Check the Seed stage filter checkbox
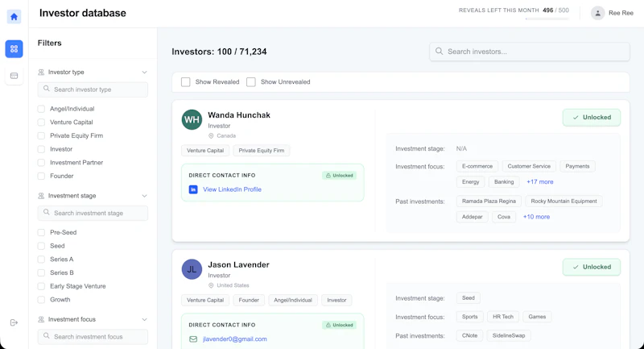 (x=41, y=246)
